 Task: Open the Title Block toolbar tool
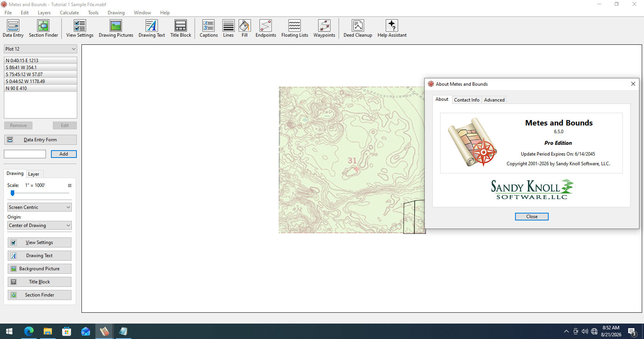(x=181, y=29)
